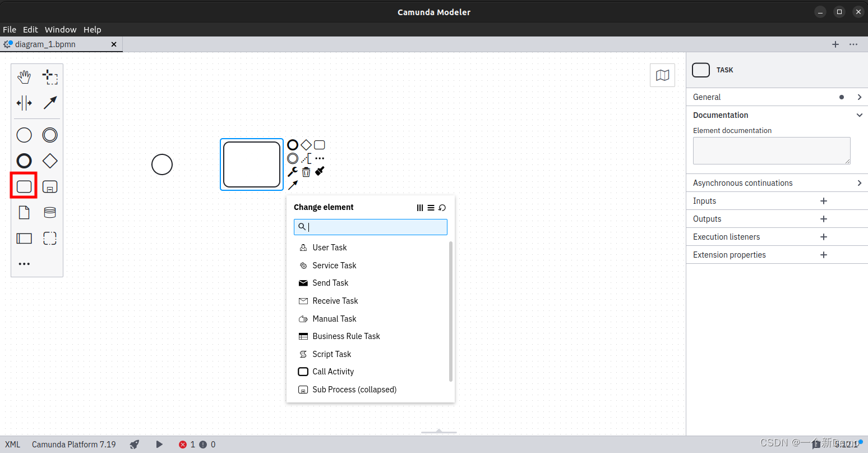Activate the create/remove space tool
Screen dimensions: 868x453
(x=24, y=103)
